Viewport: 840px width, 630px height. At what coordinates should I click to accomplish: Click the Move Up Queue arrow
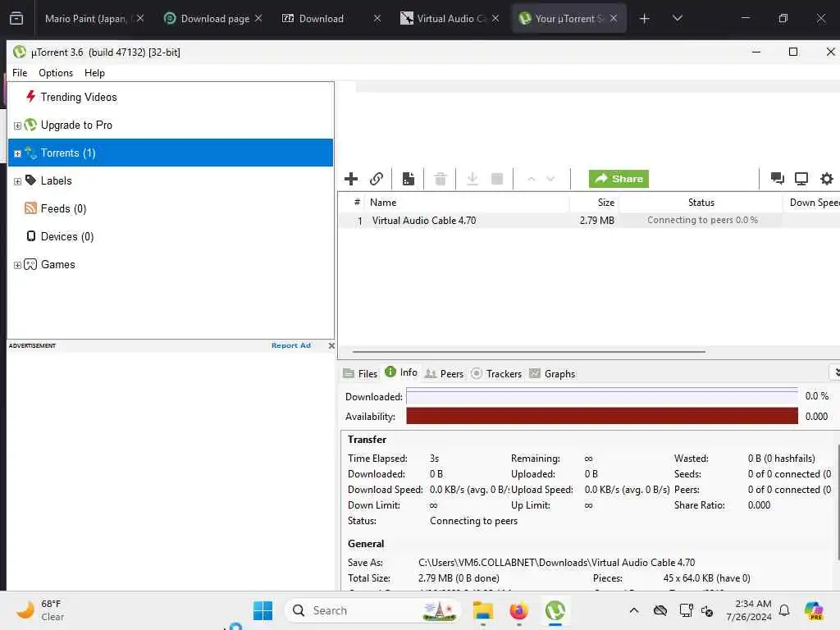pyautogui.click(x=532, y=179)
